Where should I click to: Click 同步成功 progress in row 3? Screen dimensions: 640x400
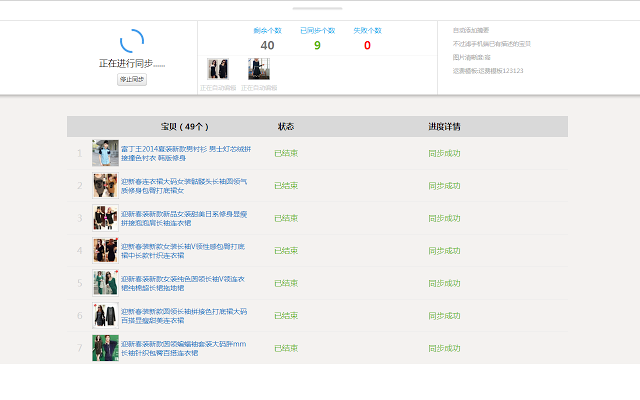pyautogui.click(x=444, y=218)
